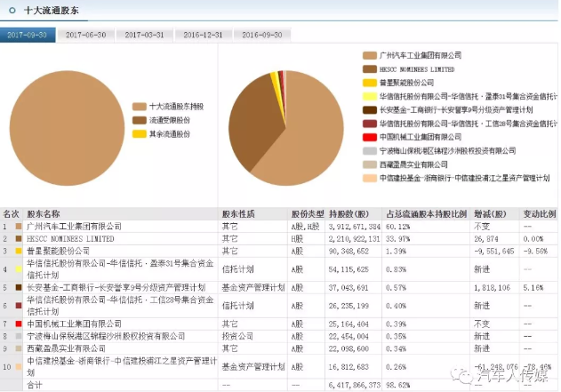The height and width of the screenshot is (392, 561).
Task: Click the dark brown HKSCC pie slice
Action: (254, 122)
